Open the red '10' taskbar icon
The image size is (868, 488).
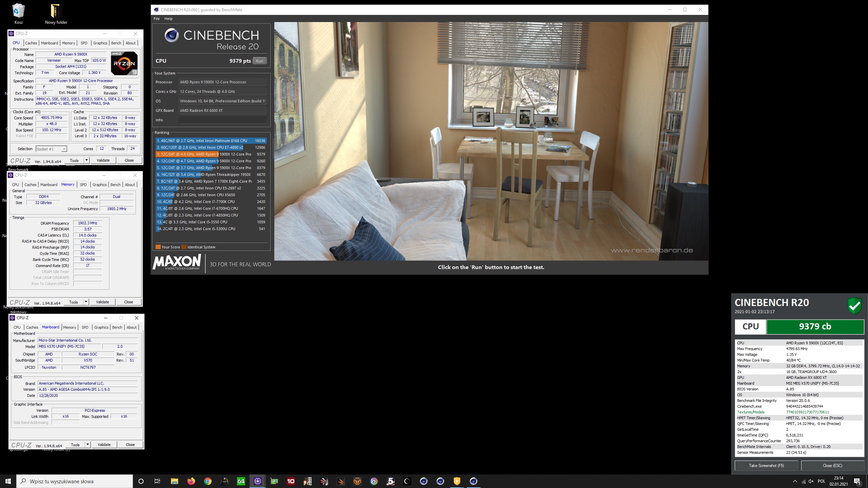pos(291,481)
